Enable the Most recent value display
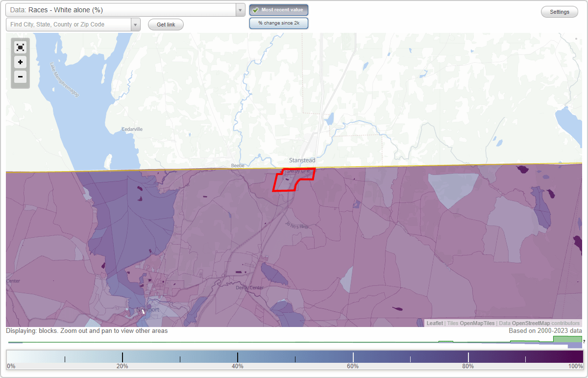This screenshot has width=588, height=378. click(x=278, y=9)
